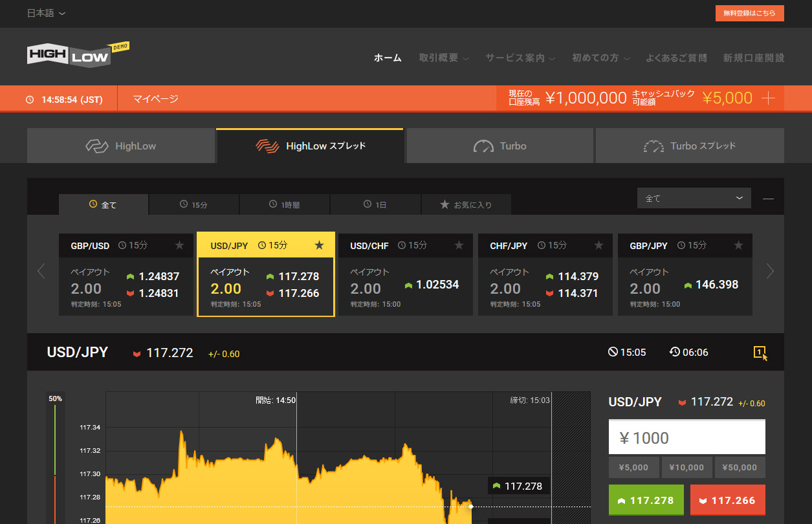Click 無料登録はこちら registration button
This screenshot has height=524, width=812.
[x=749, y=13]
